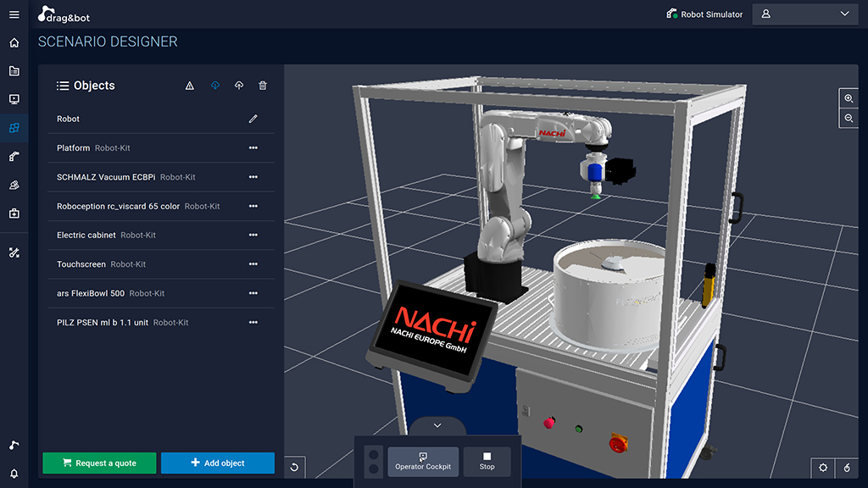Image resolution: width=868 pixels, height=488 pixels.
Task: Open the robot arm sidebar icon below Scenario Designer
Action: [14, 157]
